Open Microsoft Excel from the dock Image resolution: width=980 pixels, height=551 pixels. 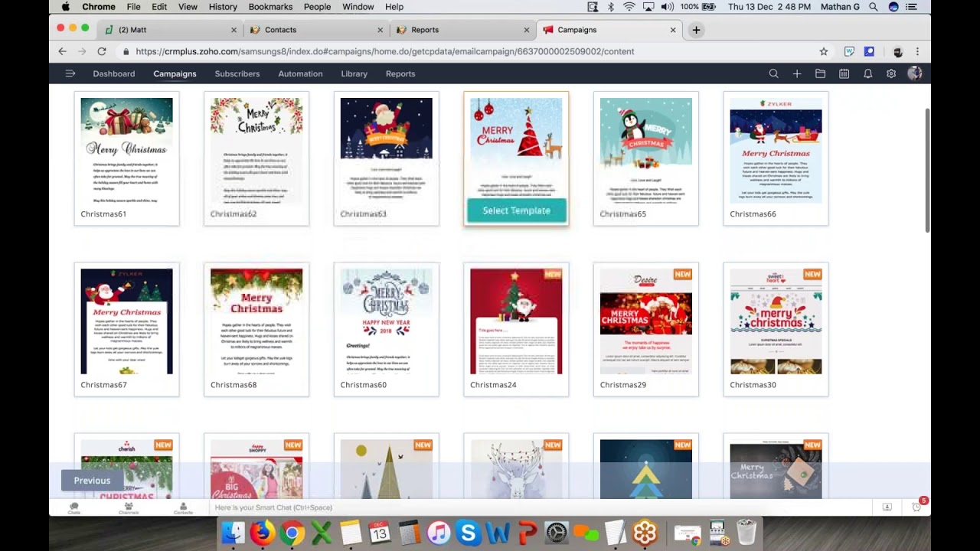321,532
